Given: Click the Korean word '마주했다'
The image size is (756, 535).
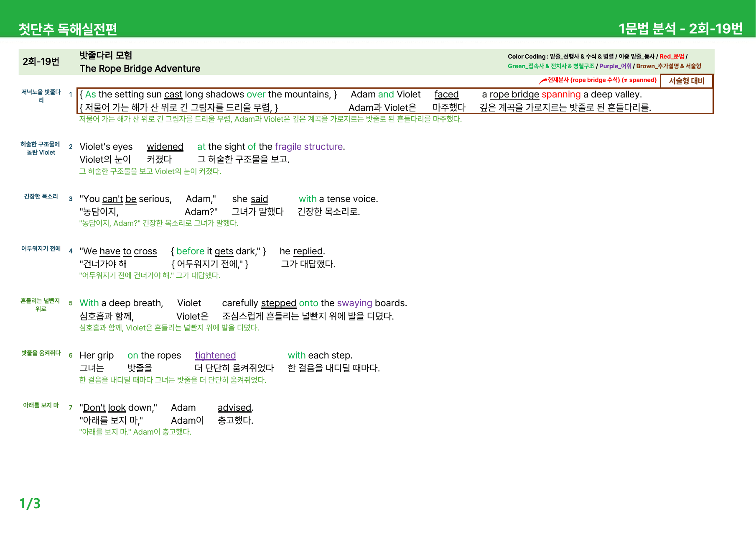Looking at the screenshot, I should (449, 108).
